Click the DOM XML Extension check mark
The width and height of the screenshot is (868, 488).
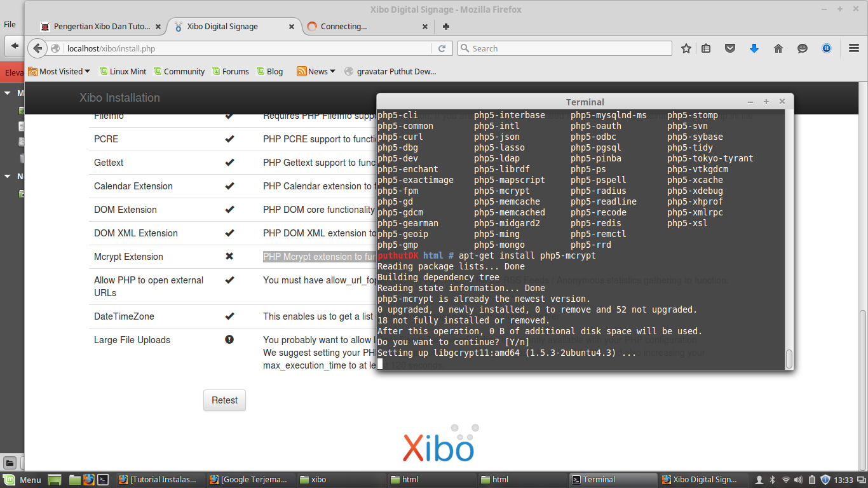pos(229,233)
